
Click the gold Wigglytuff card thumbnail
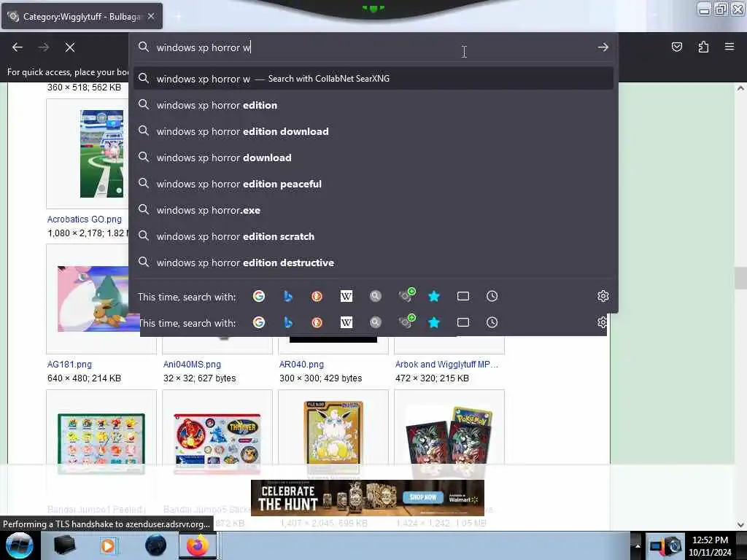point(333,438)
